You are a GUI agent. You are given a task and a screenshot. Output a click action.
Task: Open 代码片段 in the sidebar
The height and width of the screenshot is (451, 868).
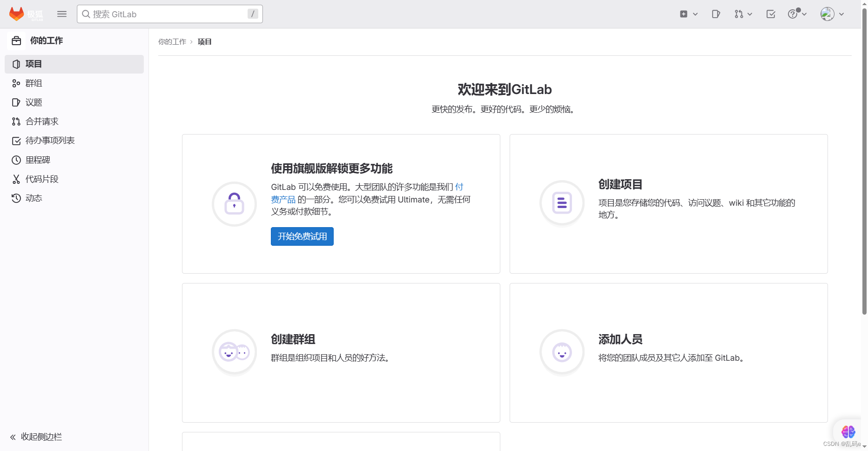[x=74, y=179]
